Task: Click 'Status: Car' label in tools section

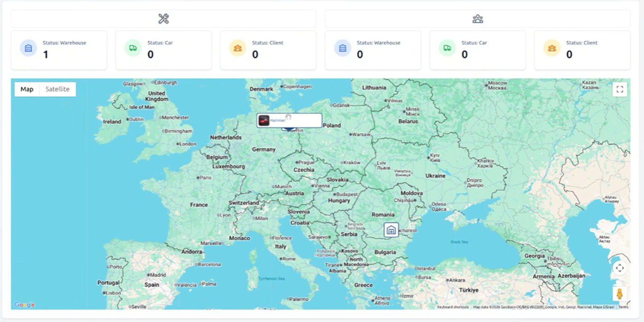Action: click(160, 43)
